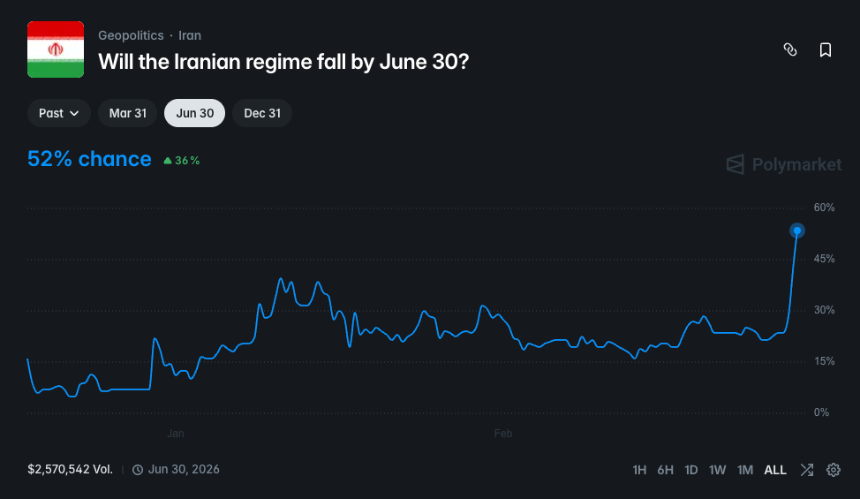Select the Mar 31 date tab
This screenshot has height=499, width=860.
[127, 113]
